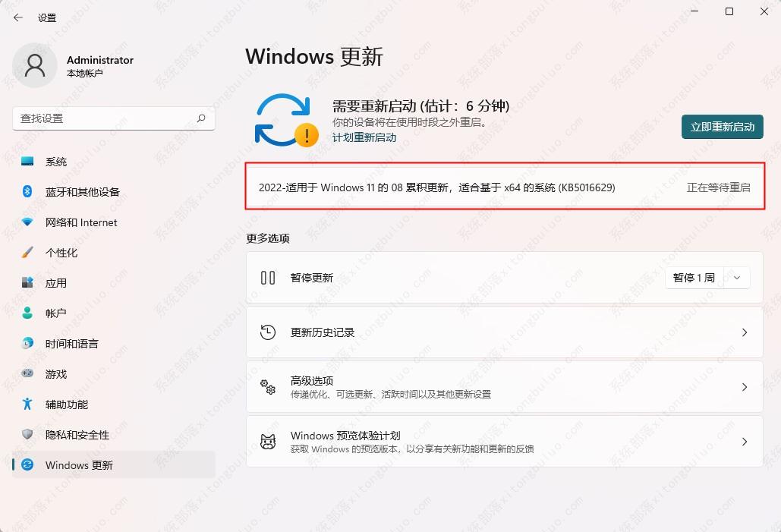Open 时间和语言 settings page
This screenshot has width=781, height=532.
71,344
